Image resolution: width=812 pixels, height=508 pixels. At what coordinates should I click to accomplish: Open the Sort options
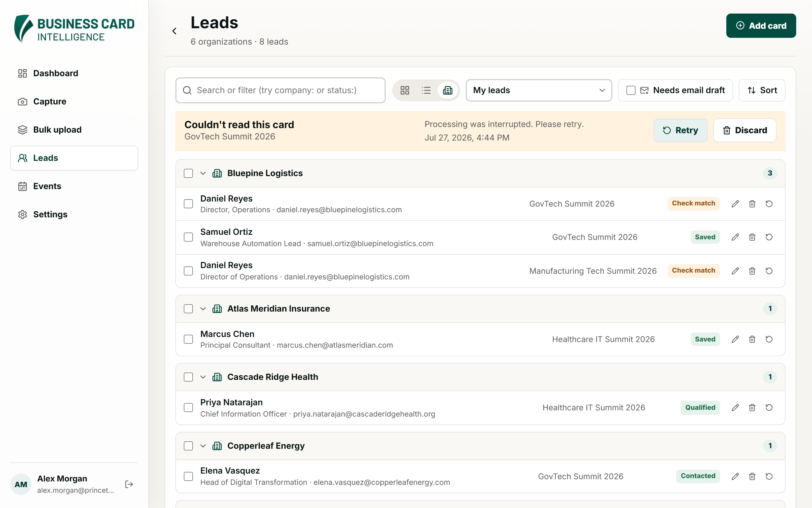(x=762, y=90)
